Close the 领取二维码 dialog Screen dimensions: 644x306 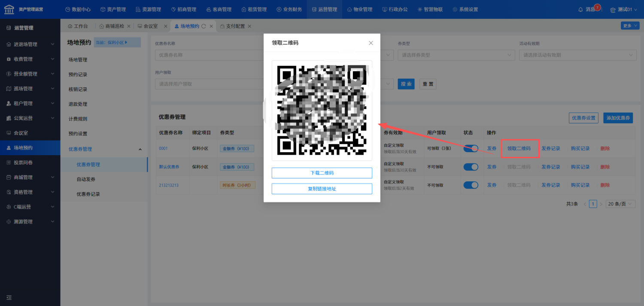(371, 43)
